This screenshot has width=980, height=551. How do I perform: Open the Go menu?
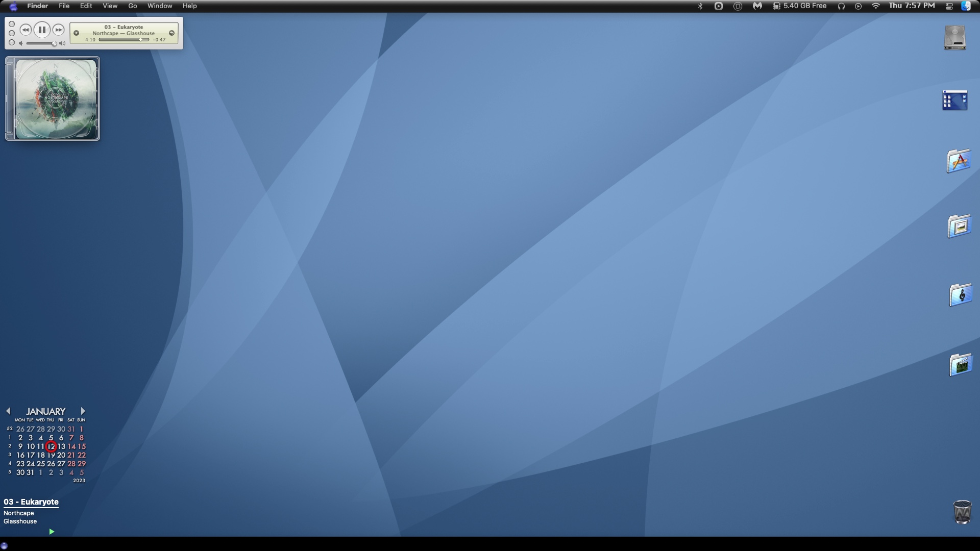coord(132,6)
